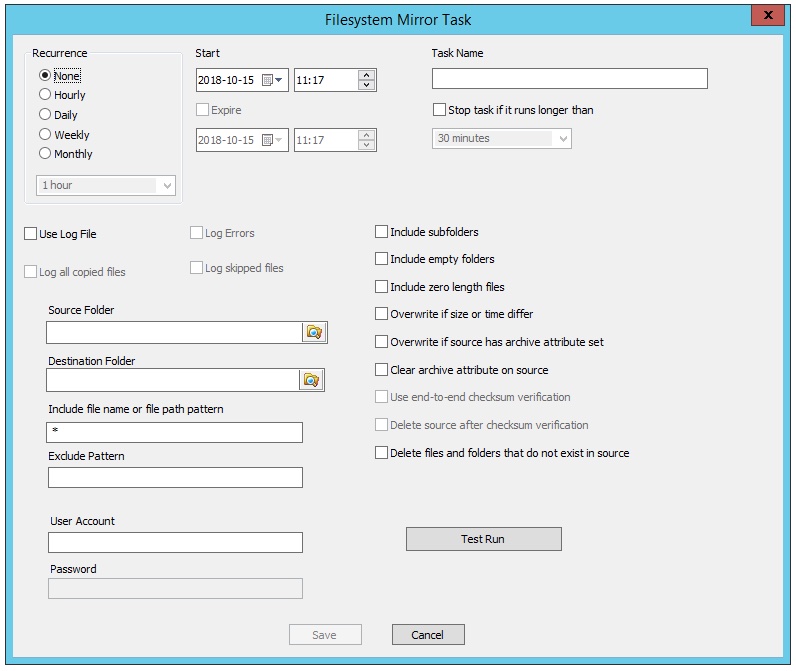Click the Test Run button

click(x=484, y=539)
